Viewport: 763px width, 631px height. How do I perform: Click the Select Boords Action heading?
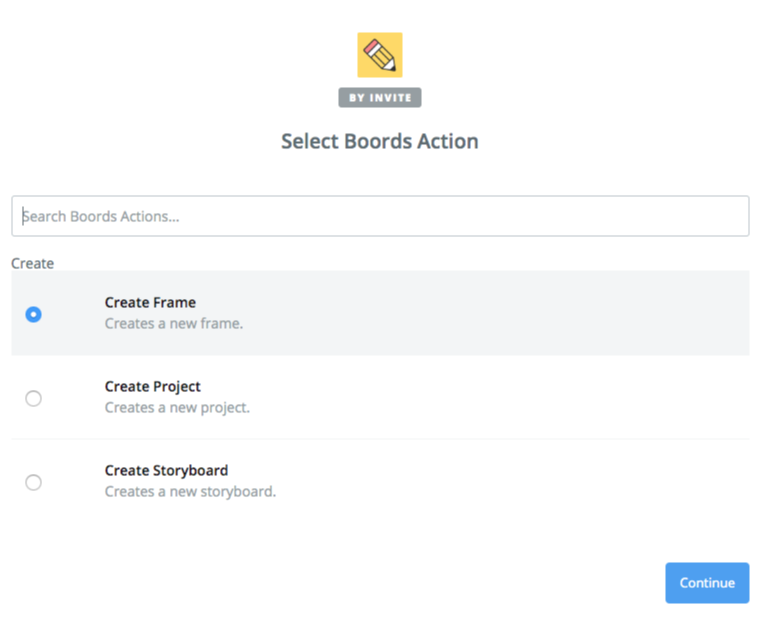coord(380,141)
